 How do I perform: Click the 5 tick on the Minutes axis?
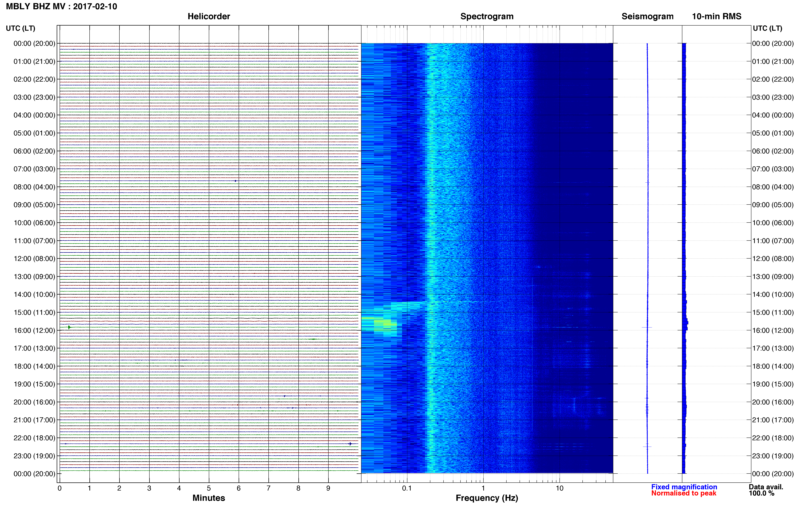209,488
